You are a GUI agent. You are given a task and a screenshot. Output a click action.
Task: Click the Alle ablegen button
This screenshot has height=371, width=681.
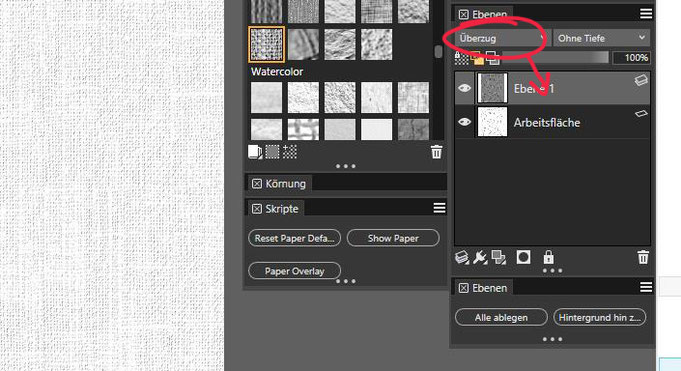[501, 318]
